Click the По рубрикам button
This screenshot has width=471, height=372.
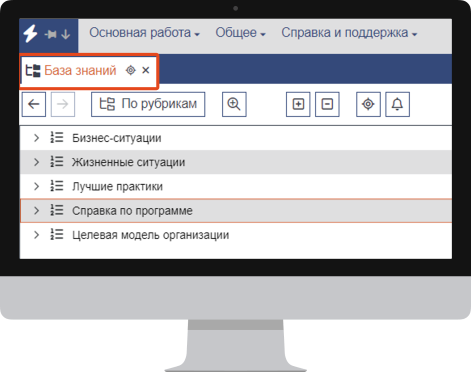coord(148,104)
